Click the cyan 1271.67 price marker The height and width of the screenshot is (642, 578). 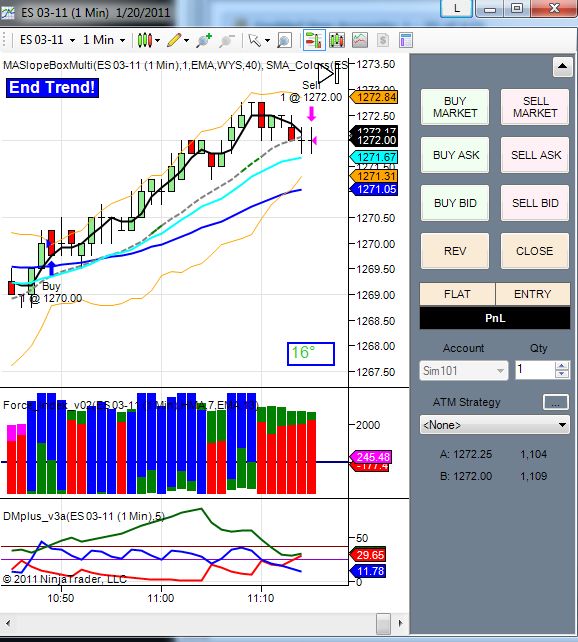[x=374, y=157]
